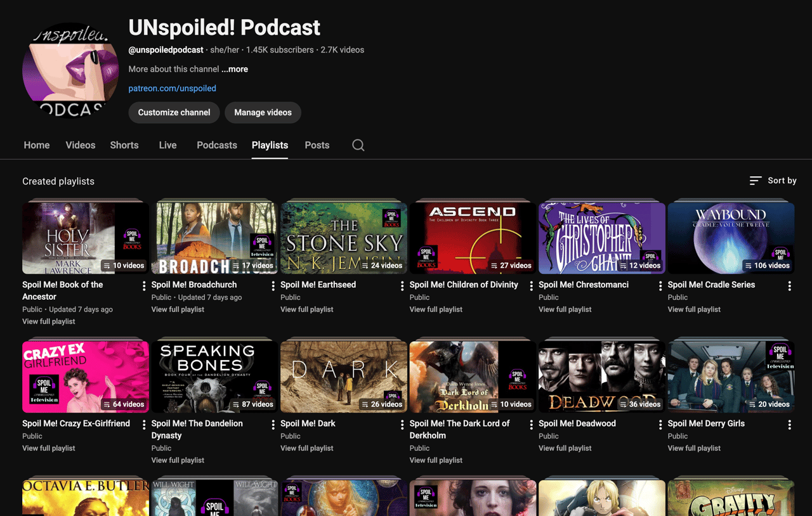View full playlist for Spoil Me! Children of Divinity

coord(436,309)
